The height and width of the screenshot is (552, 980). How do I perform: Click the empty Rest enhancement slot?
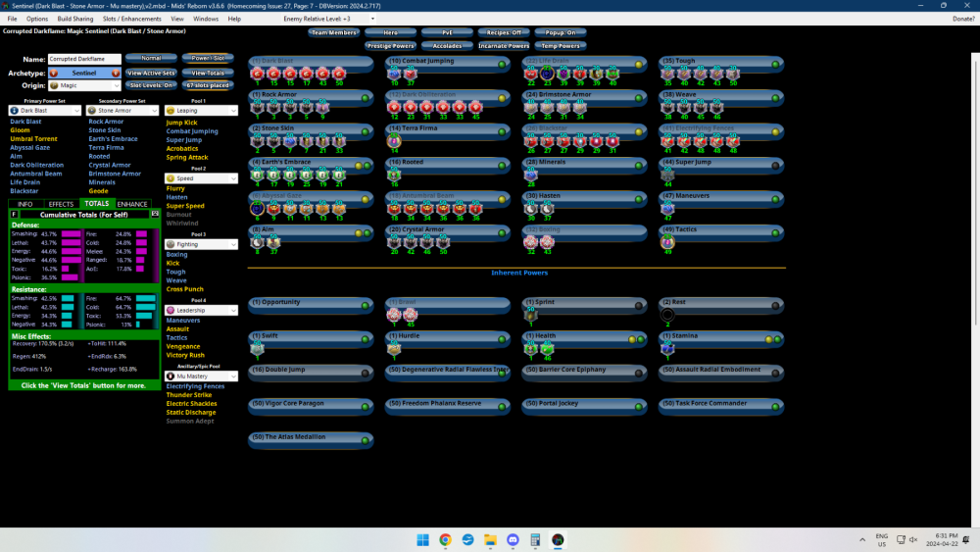point(667,315)
